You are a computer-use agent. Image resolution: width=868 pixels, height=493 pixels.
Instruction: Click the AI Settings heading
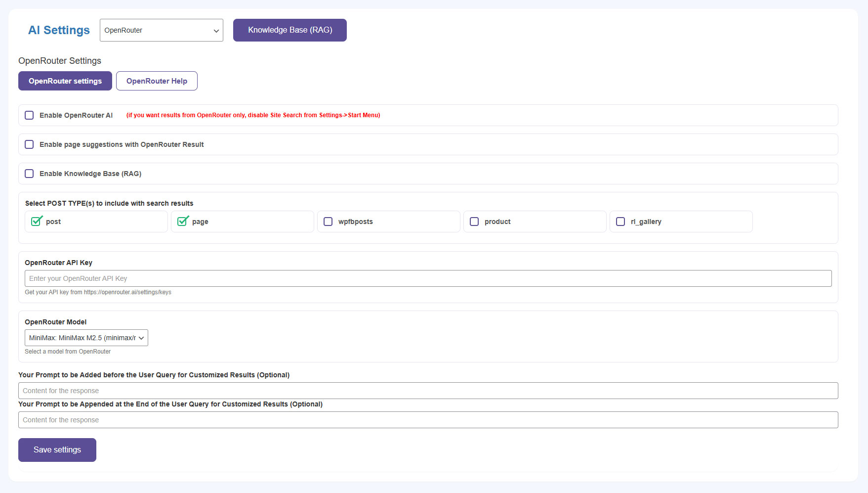coord(59,30)
